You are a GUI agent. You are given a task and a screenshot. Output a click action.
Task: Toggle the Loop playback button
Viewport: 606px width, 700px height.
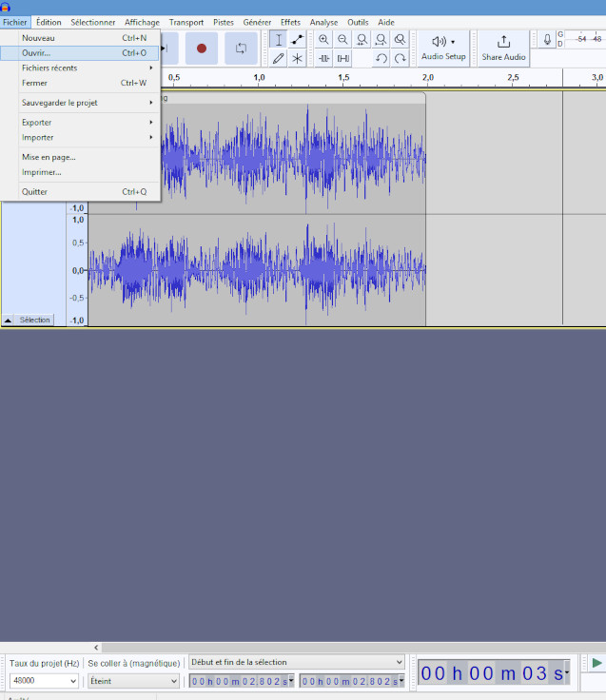point(241,49)
